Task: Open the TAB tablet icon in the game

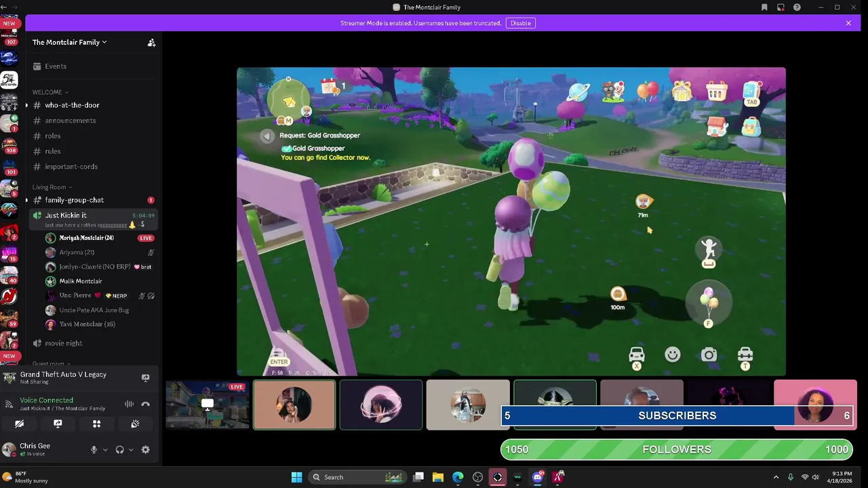Action: pos(751,93)
